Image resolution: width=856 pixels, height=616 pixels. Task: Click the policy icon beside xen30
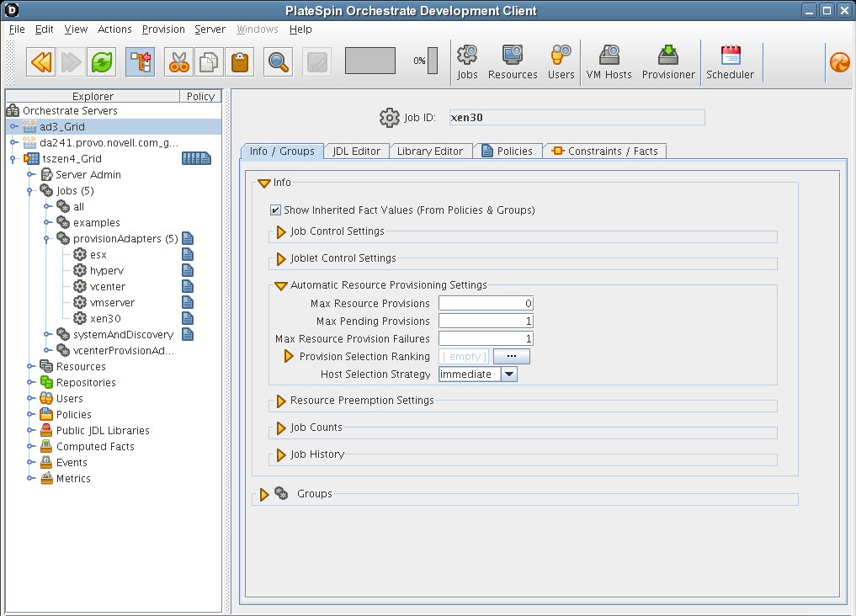coord(188,318)
